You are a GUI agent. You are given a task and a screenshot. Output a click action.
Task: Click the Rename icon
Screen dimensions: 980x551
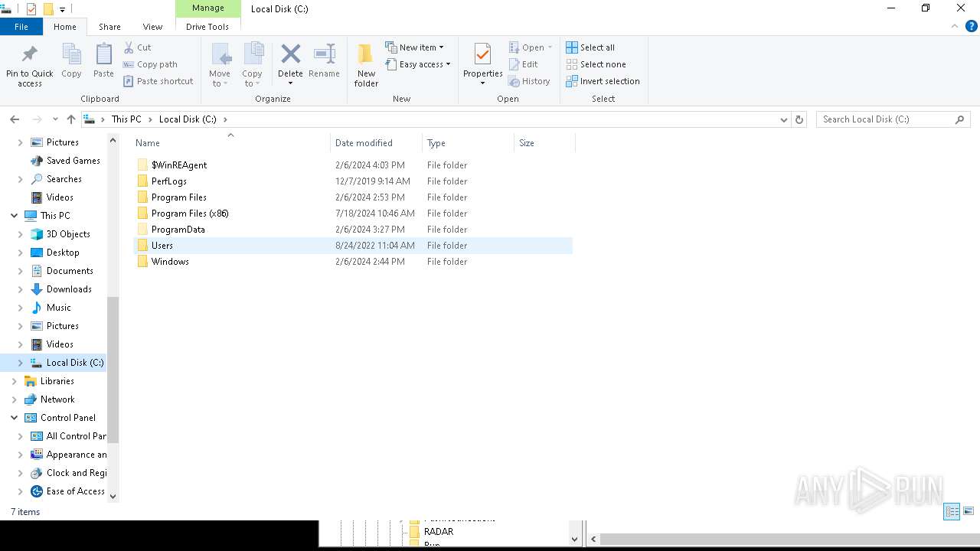(325, 54)
